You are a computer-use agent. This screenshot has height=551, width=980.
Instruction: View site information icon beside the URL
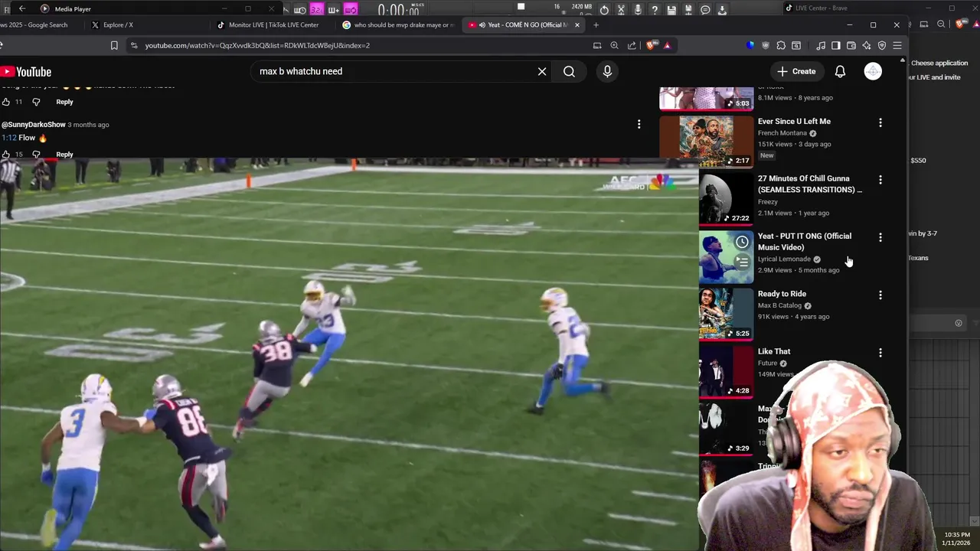pos(134,45)
